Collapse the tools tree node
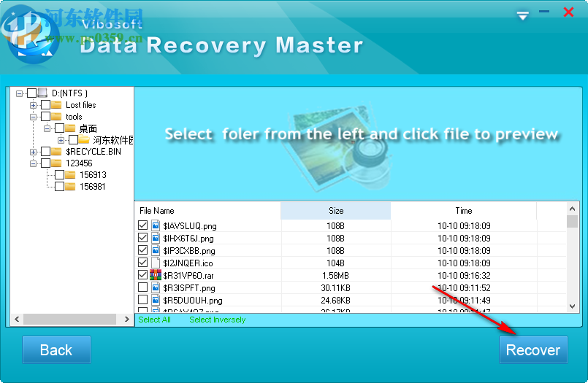 [33, 117]
